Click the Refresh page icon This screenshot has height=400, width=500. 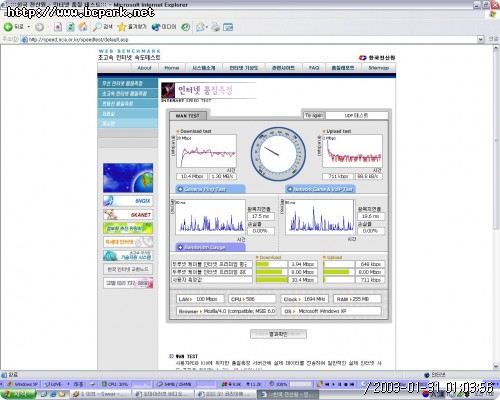tap(70, 27)
